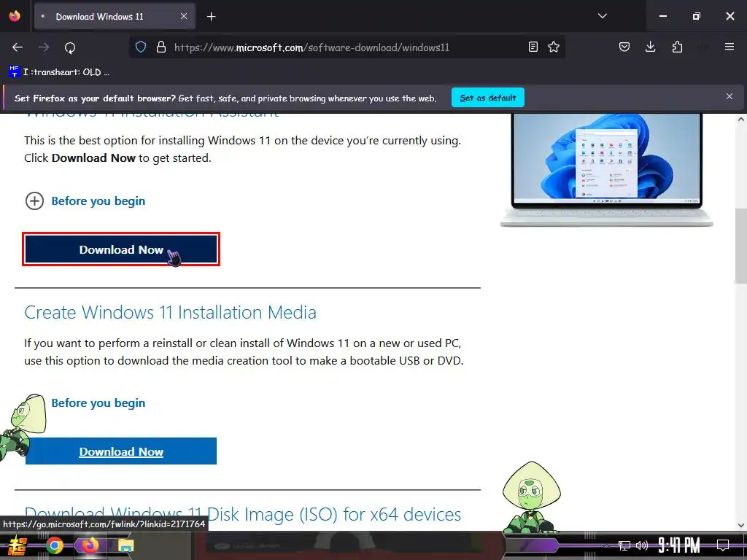Open the tracking protection shield icon
Image resolution: width=747 pixels, height=560 pixels.
(x=141, y=47)
